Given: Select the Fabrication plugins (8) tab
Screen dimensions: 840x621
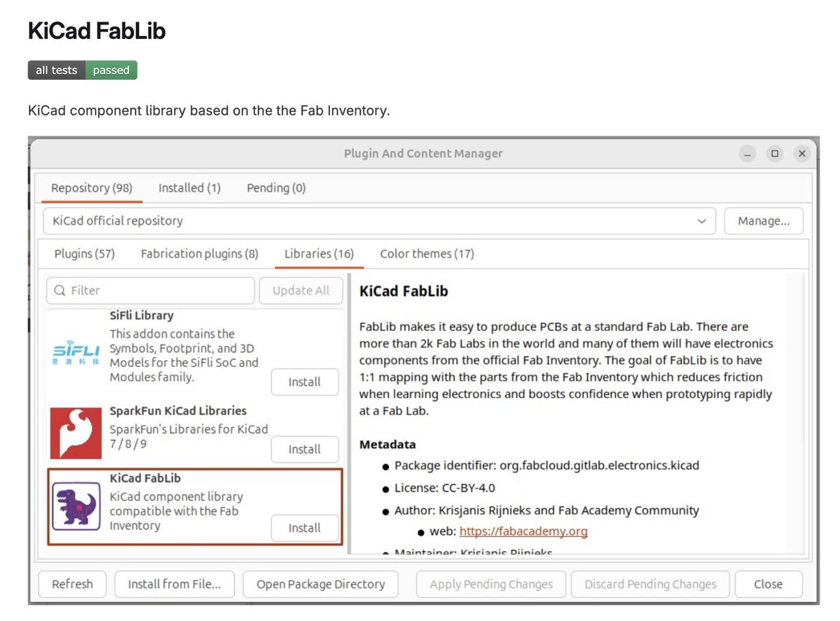Looking at the screenshot, I should (x=200, y=254).
